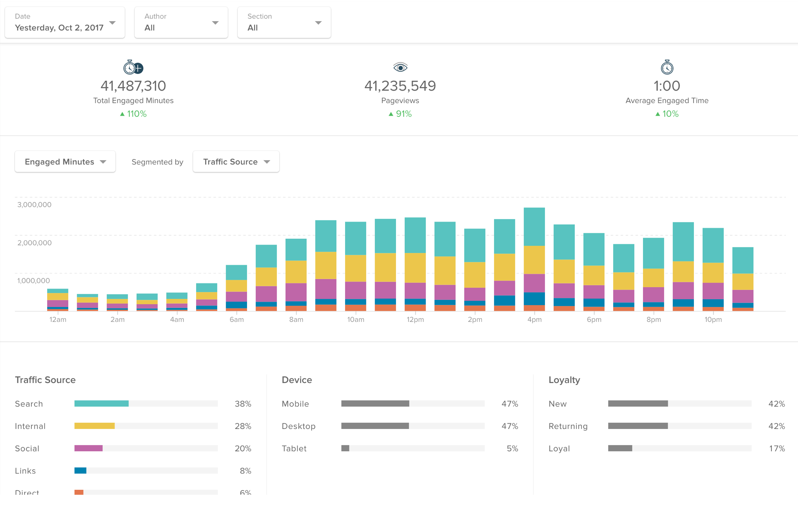Click the purple Social traffic bar

88,448
